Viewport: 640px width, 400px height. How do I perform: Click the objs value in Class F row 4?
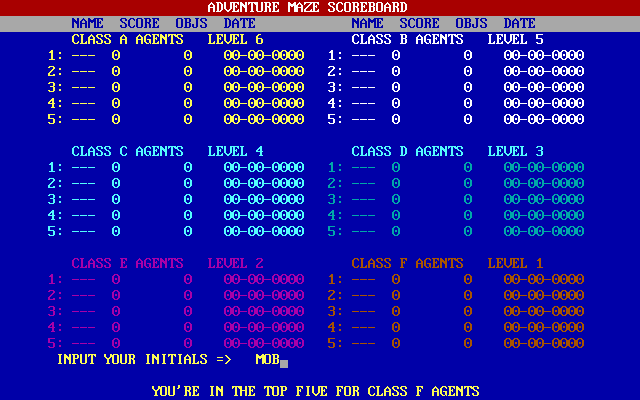pos(468,327)
